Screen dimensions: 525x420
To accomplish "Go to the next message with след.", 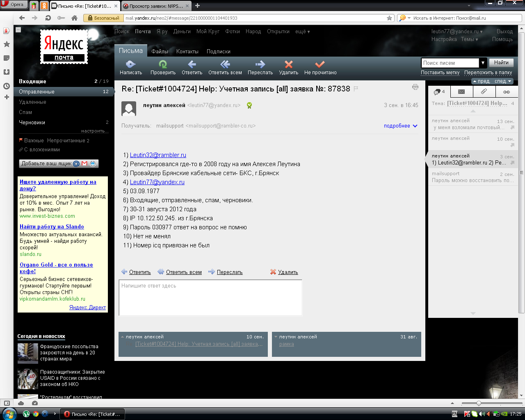I will 503,81.
